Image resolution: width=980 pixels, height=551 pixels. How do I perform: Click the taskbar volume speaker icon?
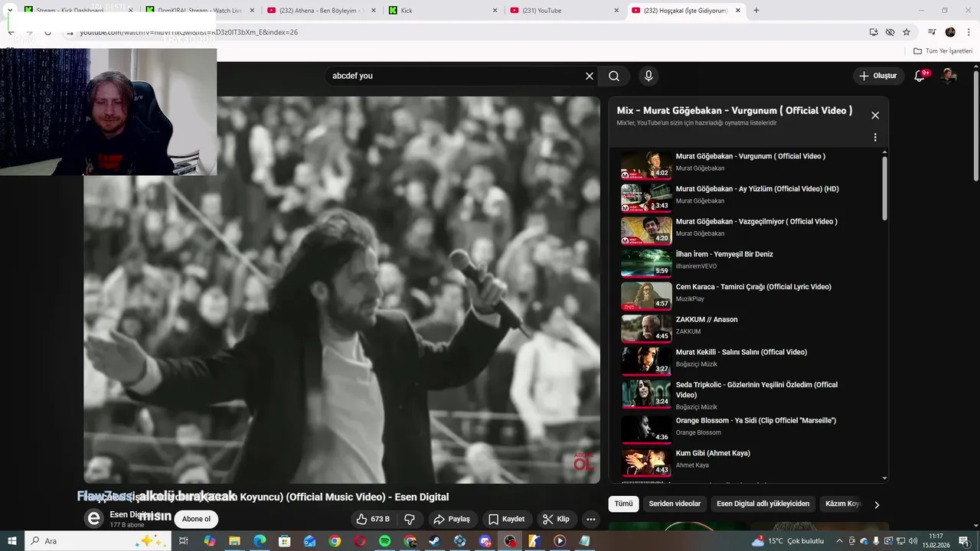click(x=913, y=541)
